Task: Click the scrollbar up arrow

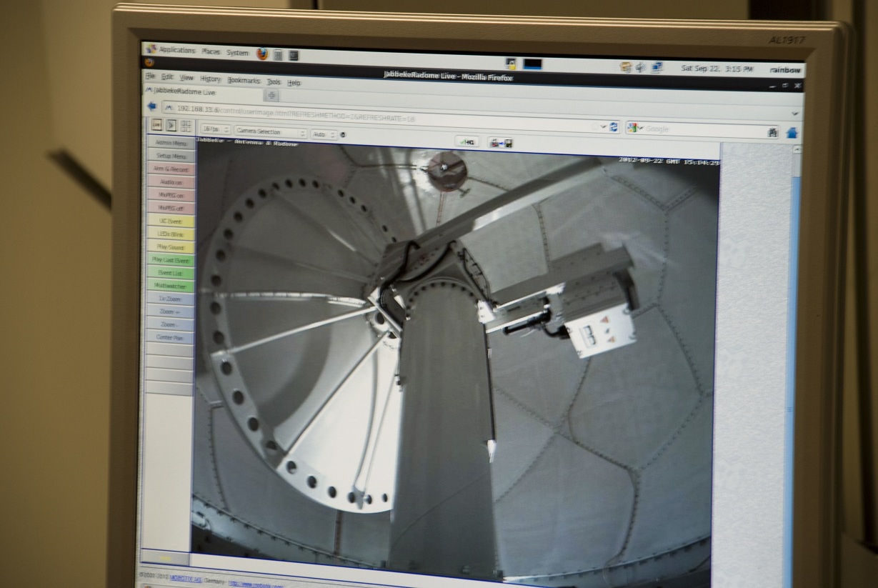Action: (797, 150)
